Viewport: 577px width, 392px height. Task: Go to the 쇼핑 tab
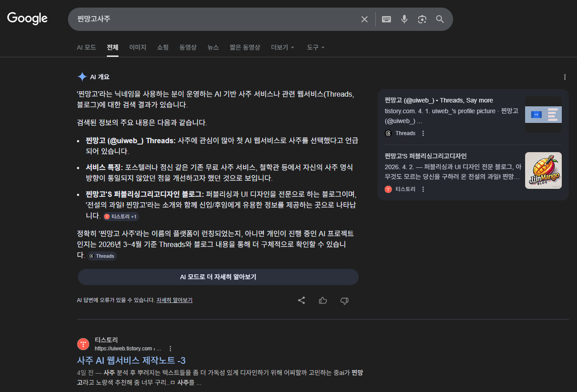coord(163,47)
